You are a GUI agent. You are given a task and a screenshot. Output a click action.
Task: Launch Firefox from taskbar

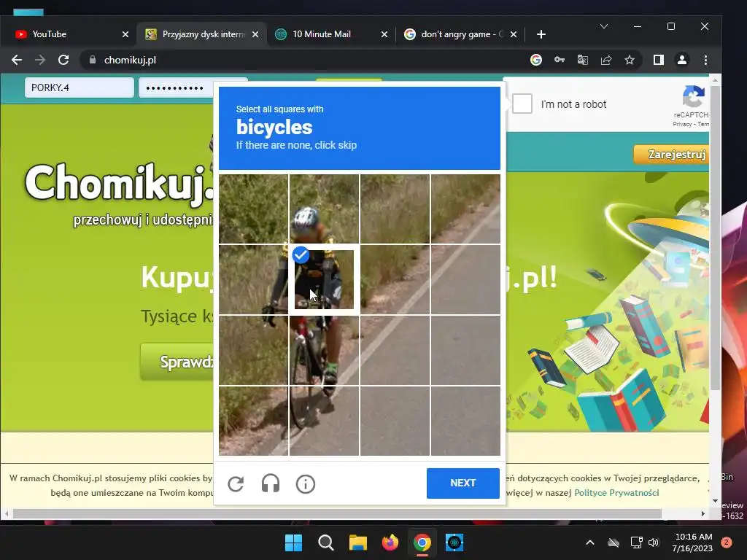coord(390,542)
